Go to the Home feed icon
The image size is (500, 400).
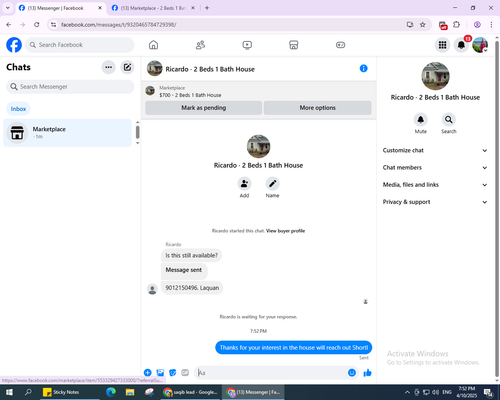pos(153,45)
